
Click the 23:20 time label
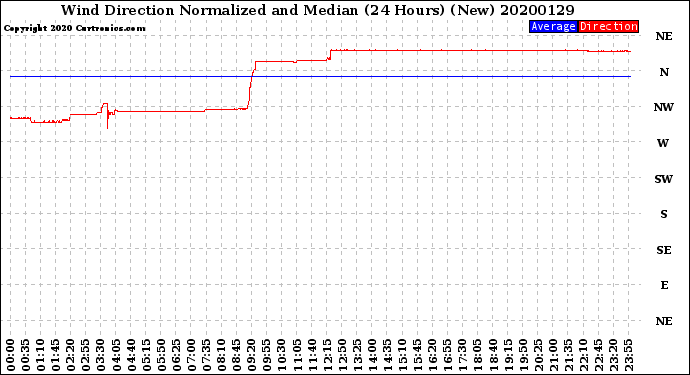[x=613, y=355]
